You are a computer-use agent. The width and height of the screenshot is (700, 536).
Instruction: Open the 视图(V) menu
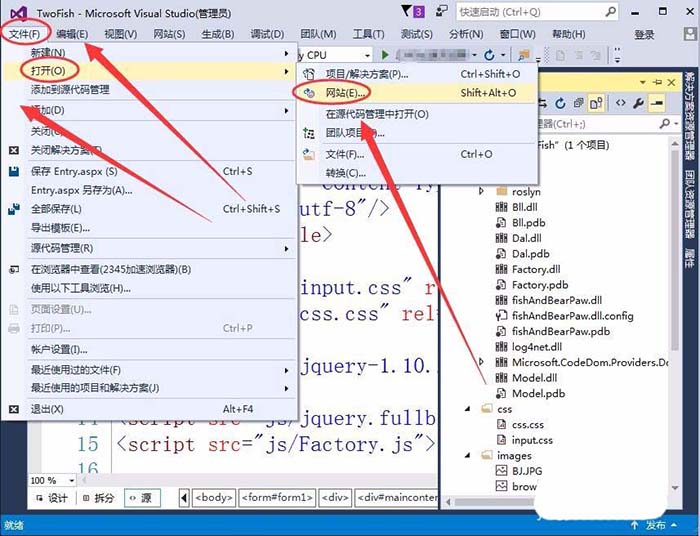pos(120,34)
